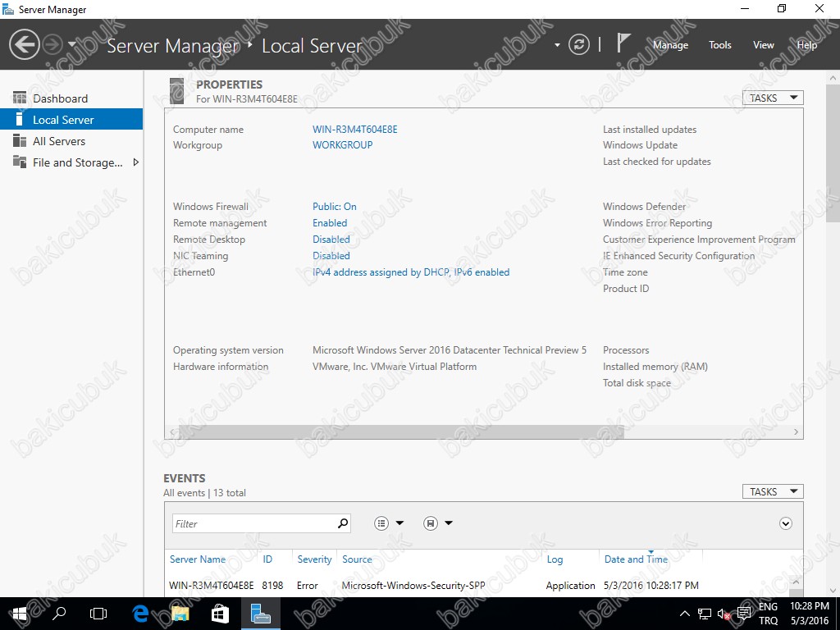This screenshot has width=840, height=630.
Task: Show hidden tray icons chevron
Action: coord(685,614)
